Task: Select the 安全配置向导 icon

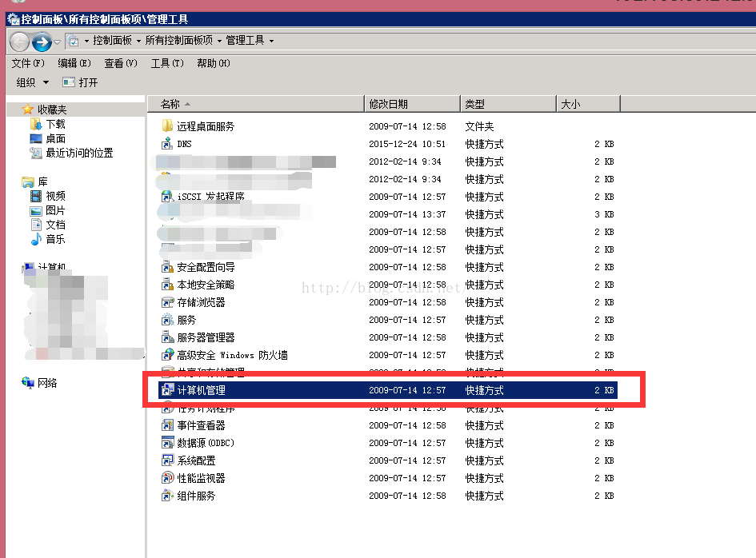Action: pos(167,267)
